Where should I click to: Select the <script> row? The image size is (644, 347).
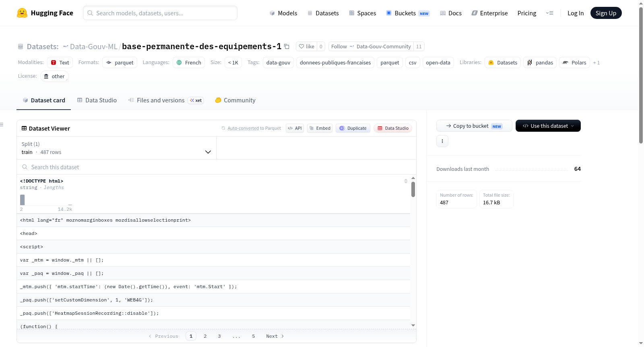point(213,247)
